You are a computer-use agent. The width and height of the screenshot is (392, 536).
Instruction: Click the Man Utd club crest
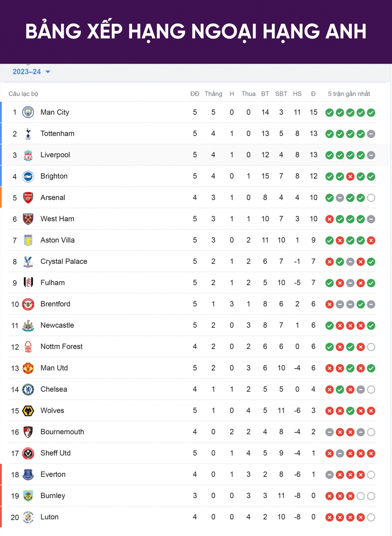pos(28,368)
